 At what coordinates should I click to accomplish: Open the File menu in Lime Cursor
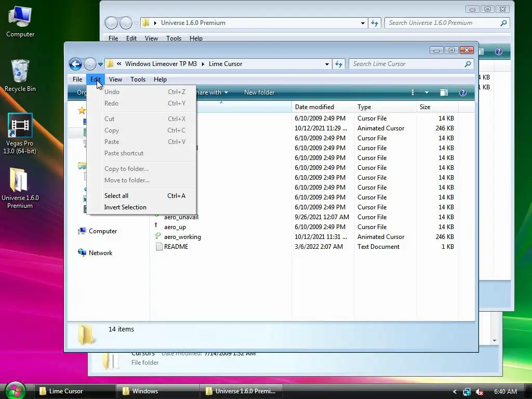[77, 79]
